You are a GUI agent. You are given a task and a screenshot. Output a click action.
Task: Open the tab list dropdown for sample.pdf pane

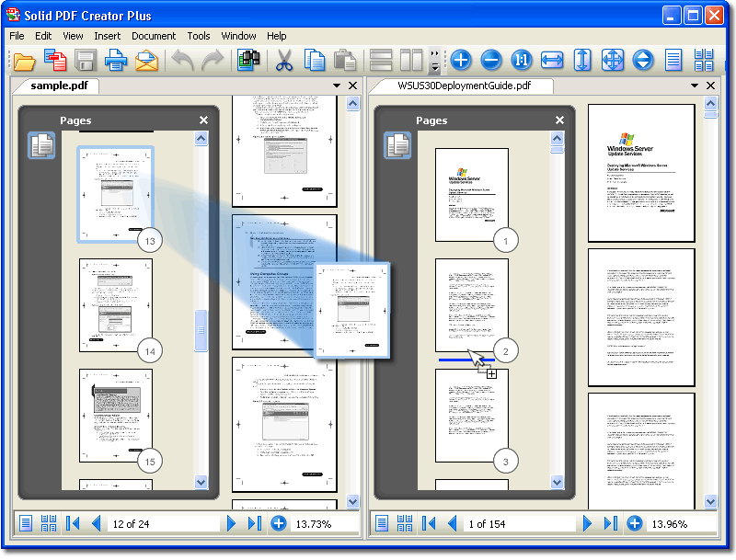click(338, 86)
